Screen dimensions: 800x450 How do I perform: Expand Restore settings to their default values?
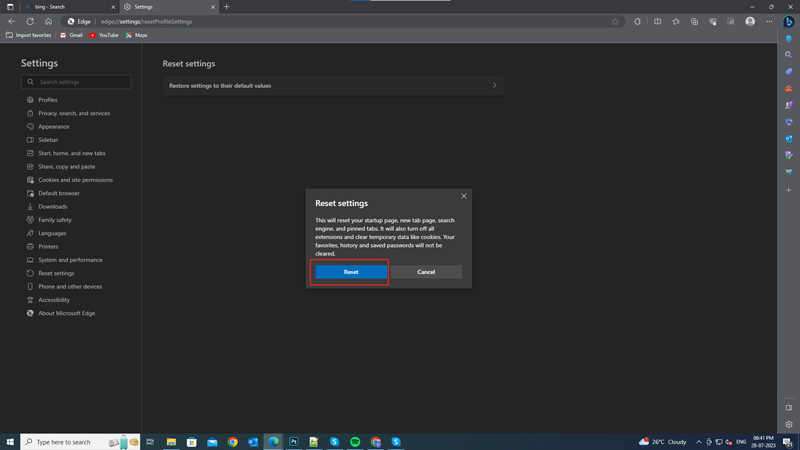[x=333, y=86]
